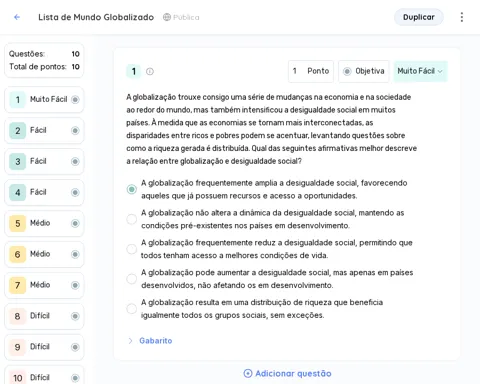Image resolution: width=480 pixels, height=384 pixels.
Task: Click the Ponto value input field
Action: coord(311,71)
